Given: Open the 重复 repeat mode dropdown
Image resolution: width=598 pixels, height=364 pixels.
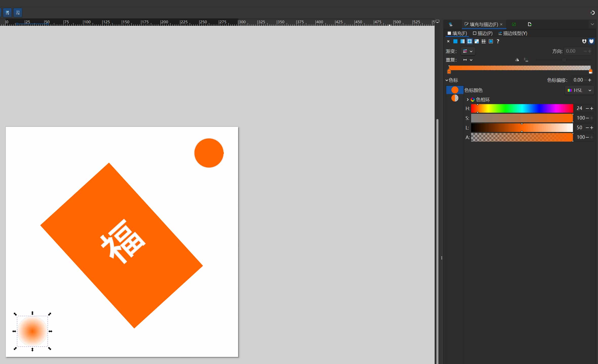Looking at the screenshot, I should (468, 60).
